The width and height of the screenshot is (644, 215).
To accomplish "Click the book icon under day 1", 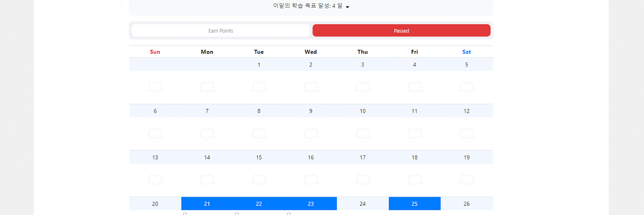I will coord(259,87).
